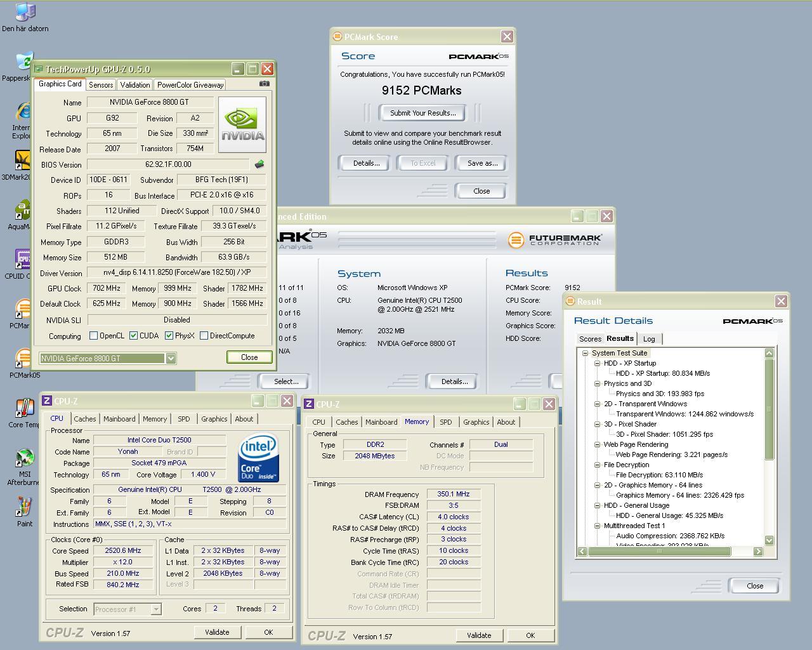Click the BIOS save chip icon in GPU-Z
This screenshot has width=812, height=650.
tap(259, 164)
